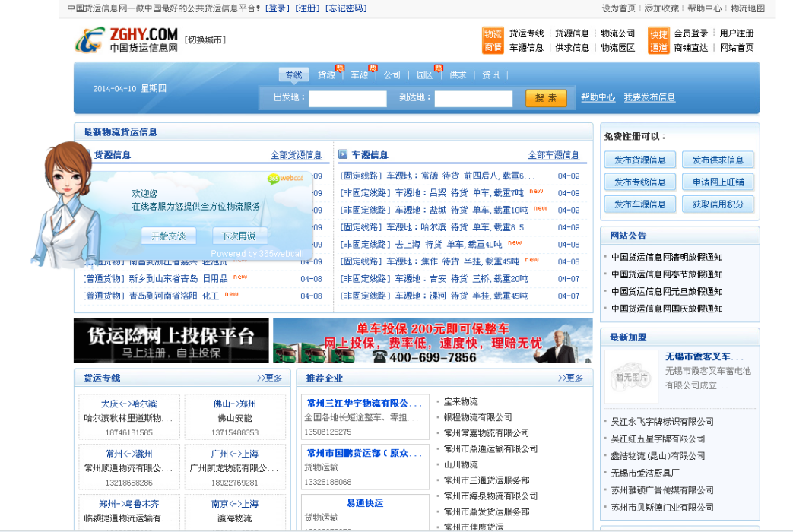This screenshot has width=793, height=532.
Task: Select the 专线 search tab
Action: tap(293, 74)
